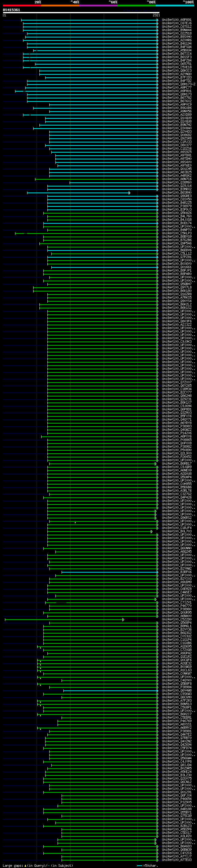Select hit label UniRef100_Q568P4
This screenshot has height=868, width=197.
pyautogui.click(x=176, y=623)
